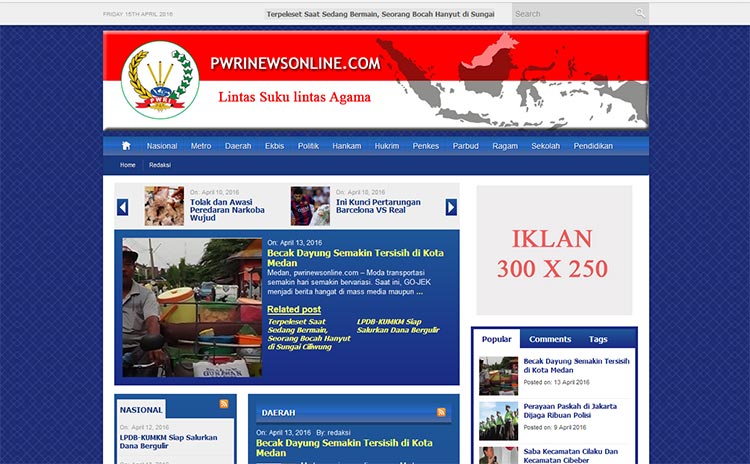Image resolution: width=750 pixels, height=464 pixels.
Task: Switch to the Comments tab
Action: coord(550,339)
